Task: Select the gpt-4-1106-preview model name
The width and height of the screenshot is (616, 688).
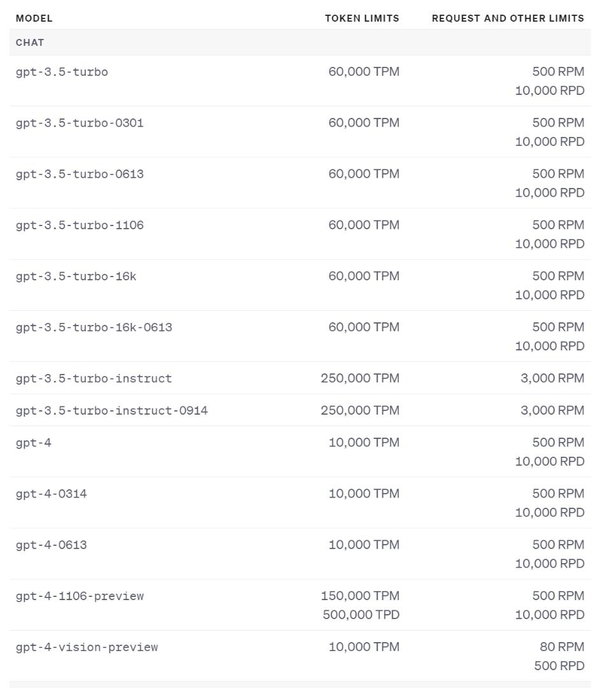Action: (80, 596)
